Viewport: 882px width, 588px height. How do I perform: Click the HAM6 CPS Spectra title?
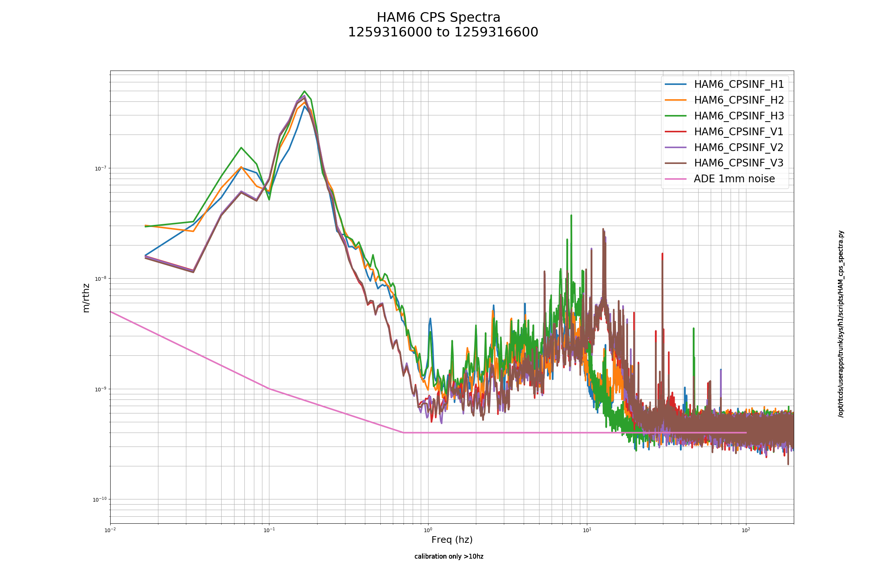438,18
